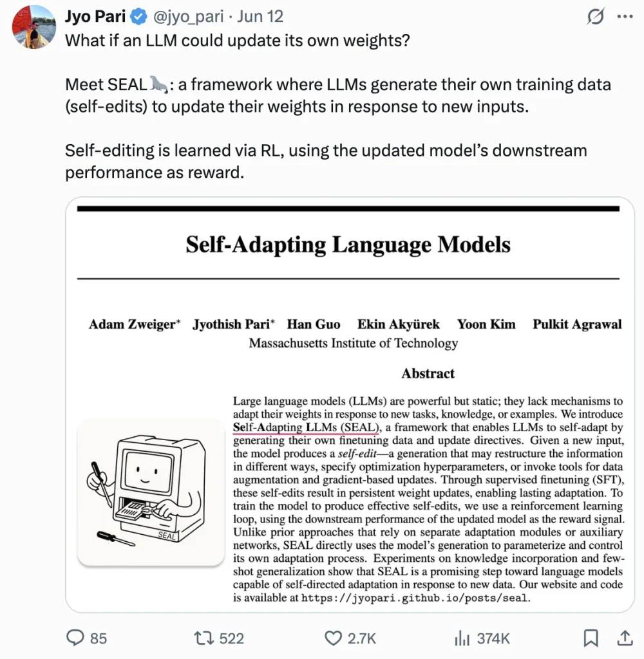The image size is (644, 659).
Task: Click the tweet text about SEAL framework
Action: point(337,95)
